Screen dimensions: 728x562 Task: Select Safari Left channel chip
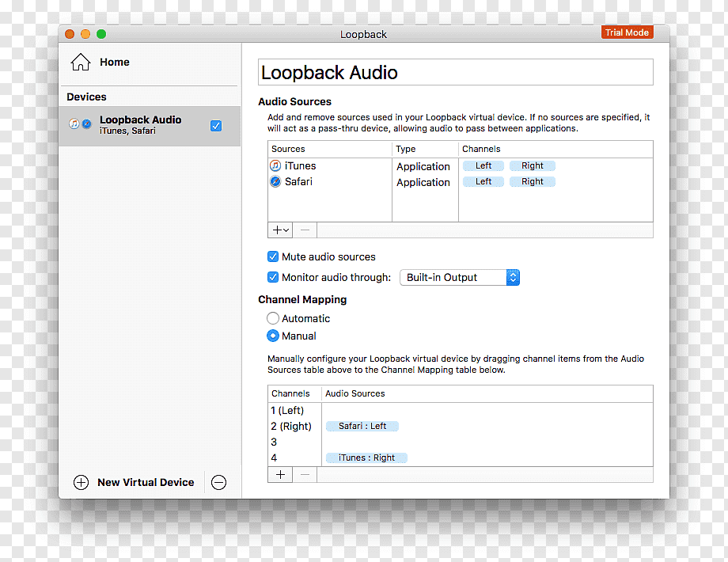point(483,181)
